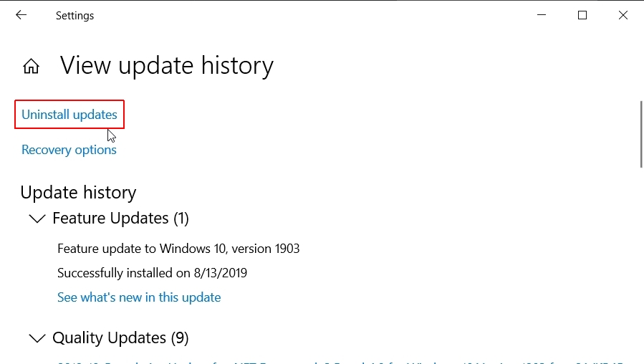Click the Quality Updates (9) heading
Image resolution: width=644 pixels, height=364 pixels.
coord(121,338)
